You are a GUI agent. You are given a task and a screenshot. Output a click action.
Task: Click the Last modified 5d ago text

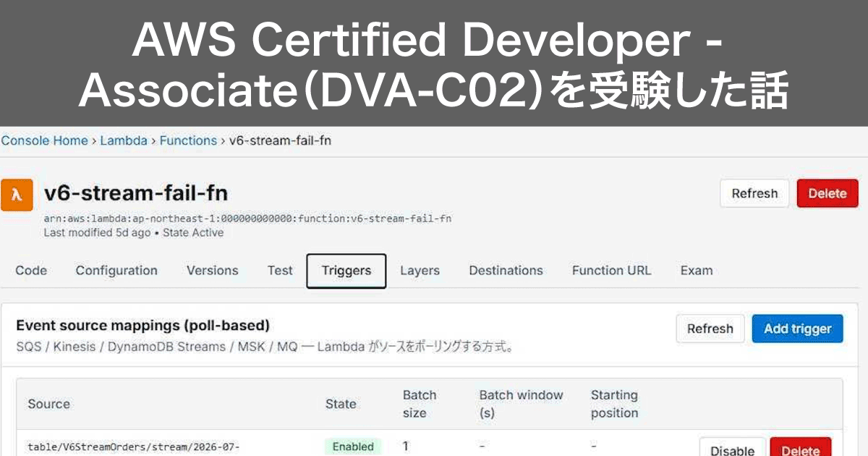97,232
